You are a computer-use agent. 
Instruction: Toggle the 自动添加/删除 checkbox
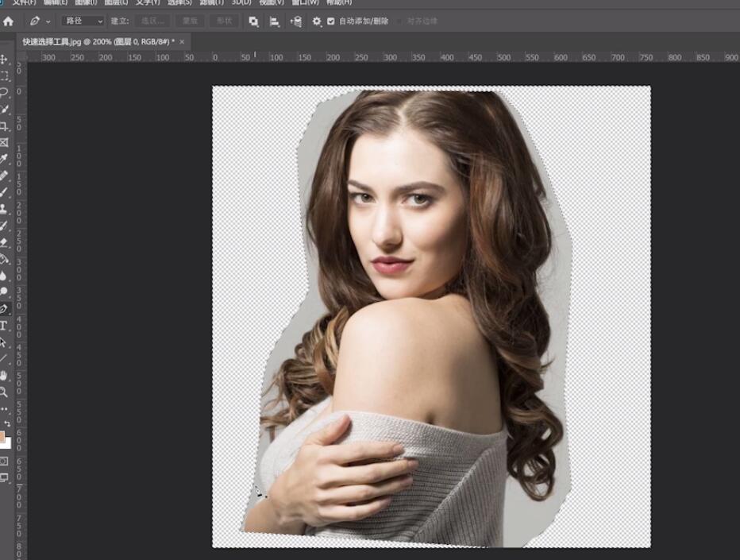[331, 21]
